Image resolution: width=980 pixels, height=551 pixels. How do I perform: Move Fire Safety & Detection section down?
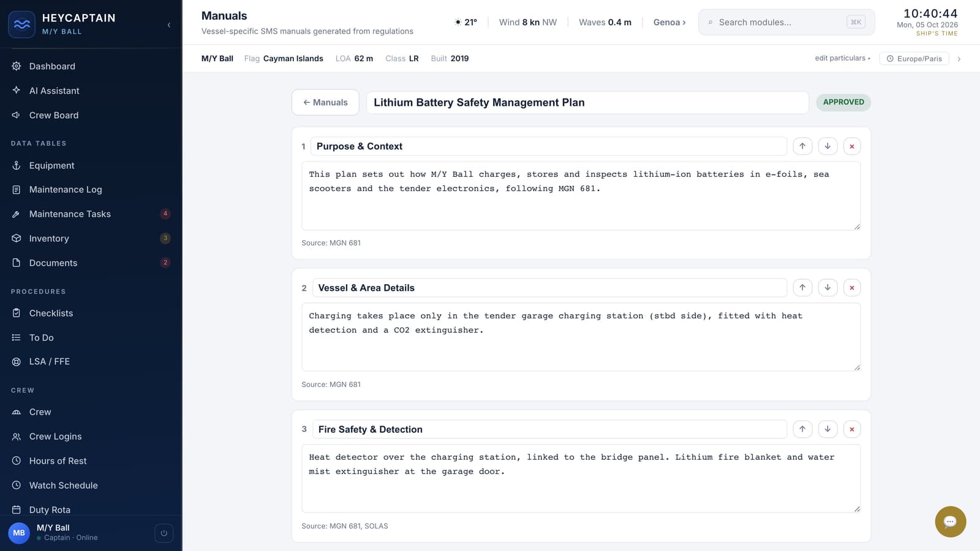coord(827,429)
